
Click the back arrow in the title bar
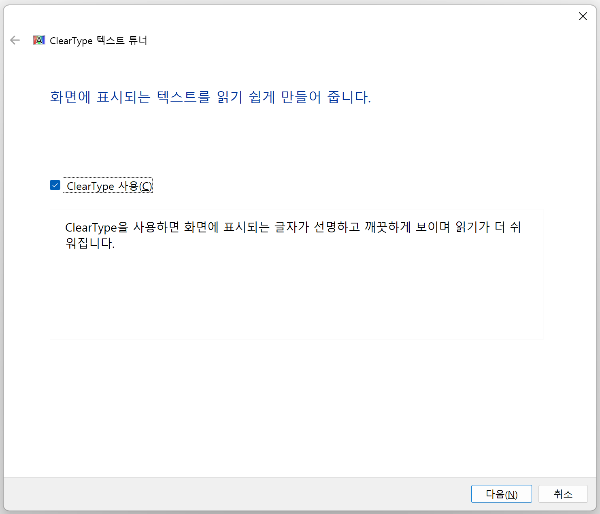[15, 40]
